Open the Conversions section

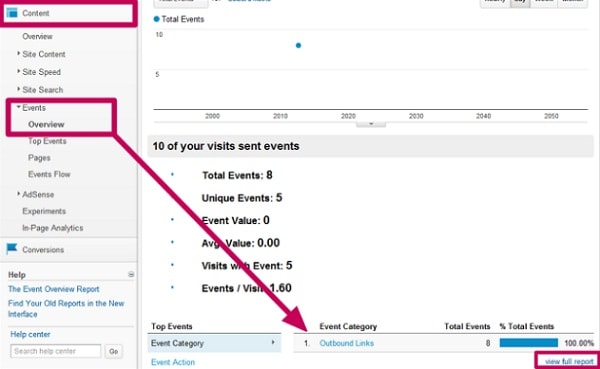pos(43,250)
